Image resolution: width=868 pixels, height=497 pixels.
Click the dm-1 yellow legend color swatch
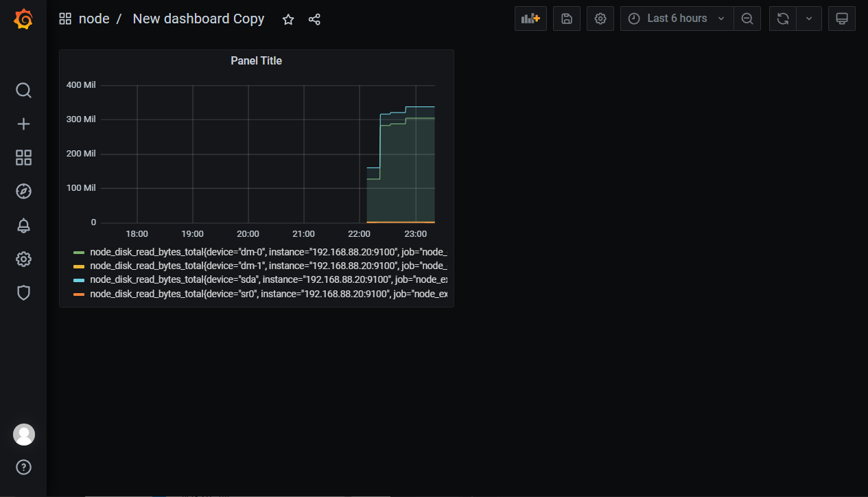(x=79, y=266)
